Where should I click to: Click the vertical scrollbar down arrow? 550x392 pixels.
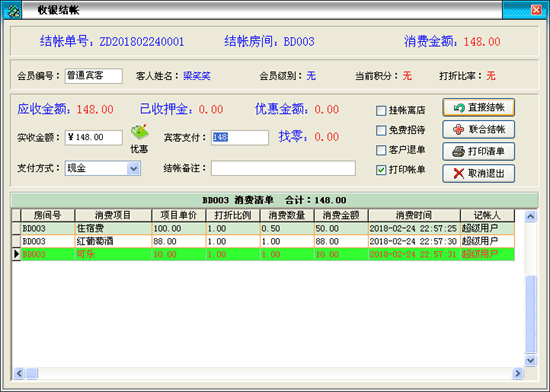[x=530, y=360]
